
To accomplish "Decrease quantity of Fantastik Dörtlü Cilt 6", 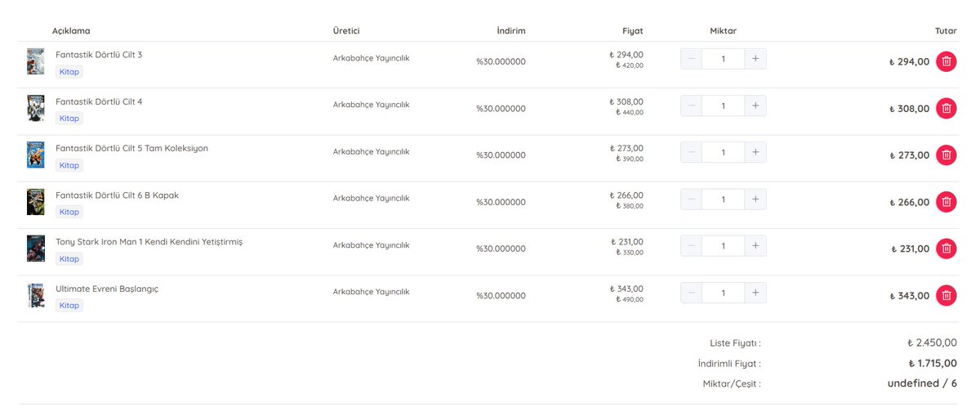I will point(692,200).
